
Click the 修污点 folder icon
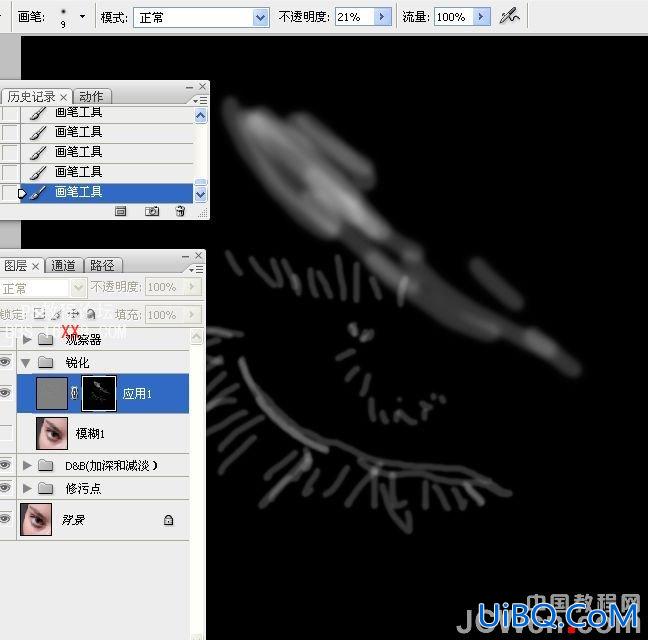(x=45, y=488)
